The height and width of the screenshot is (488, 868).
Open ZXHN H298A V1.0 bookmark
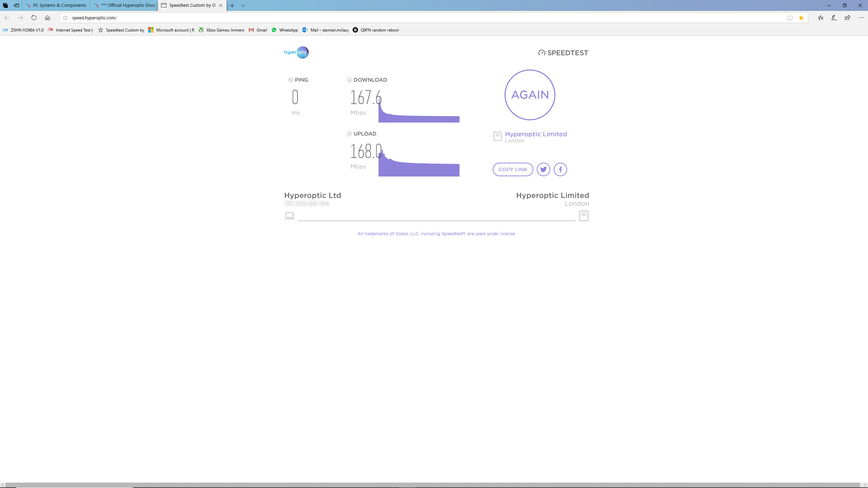point(23,30)
